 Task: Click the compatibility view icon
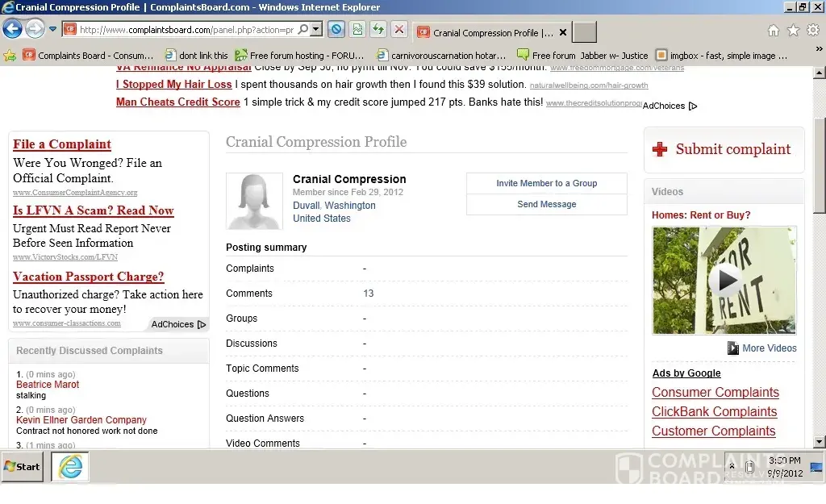click(357, 30)
